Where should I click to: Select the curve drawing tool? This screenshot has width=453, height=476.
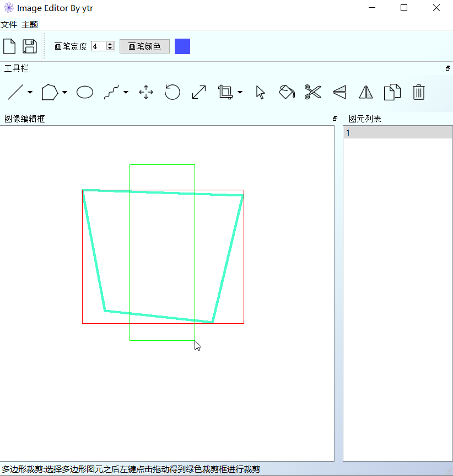[111, 92]
